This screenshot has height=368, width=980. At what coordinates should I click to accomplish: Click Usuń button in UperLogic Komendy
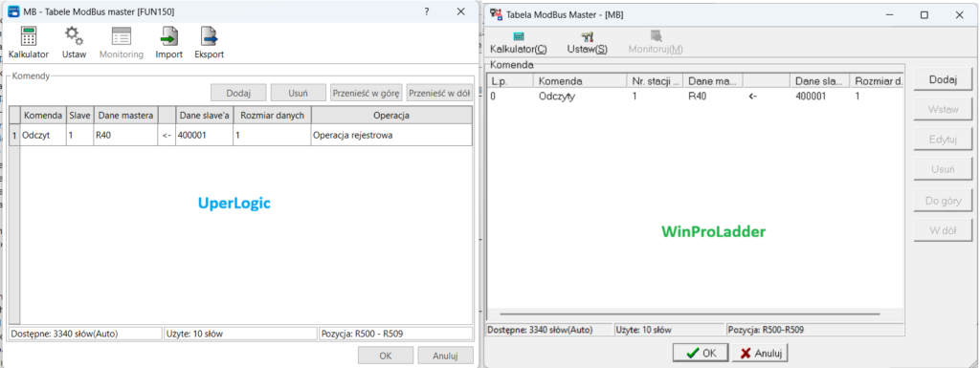pyautogui.click(x=299, y=93)
